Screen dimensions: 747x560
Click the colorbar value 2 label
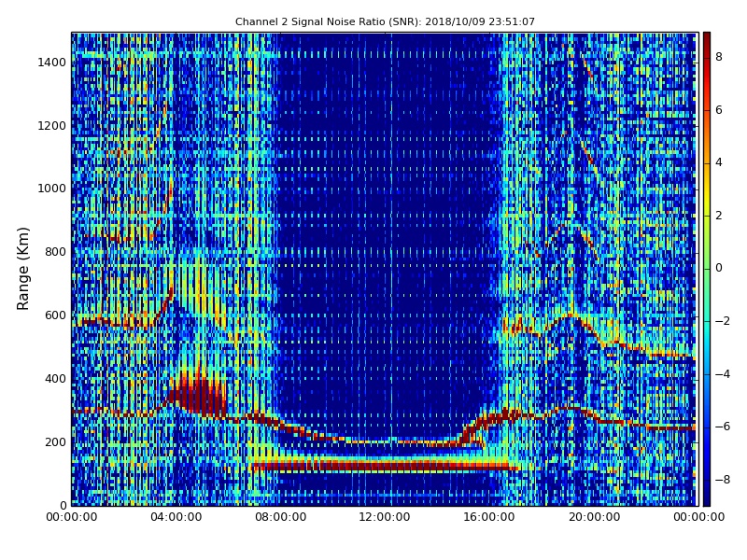click(x=719, y=216)
